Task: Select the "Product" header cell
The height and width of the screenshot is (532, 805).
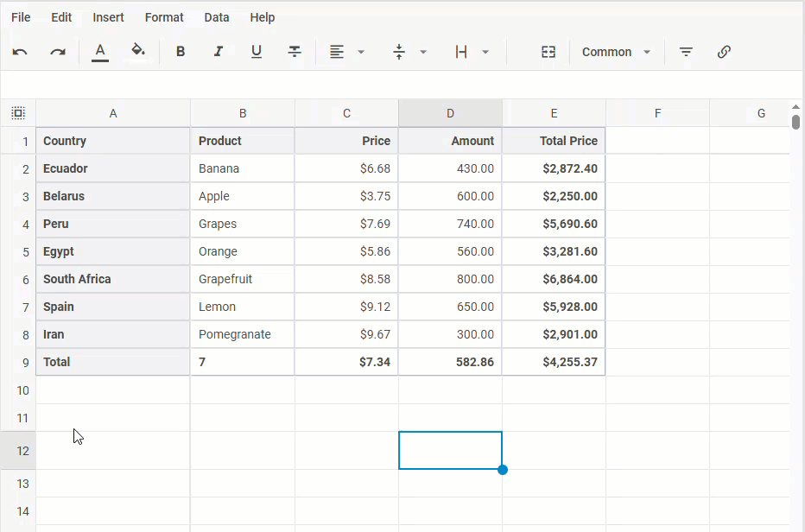Action: click(x=243, y=141)
